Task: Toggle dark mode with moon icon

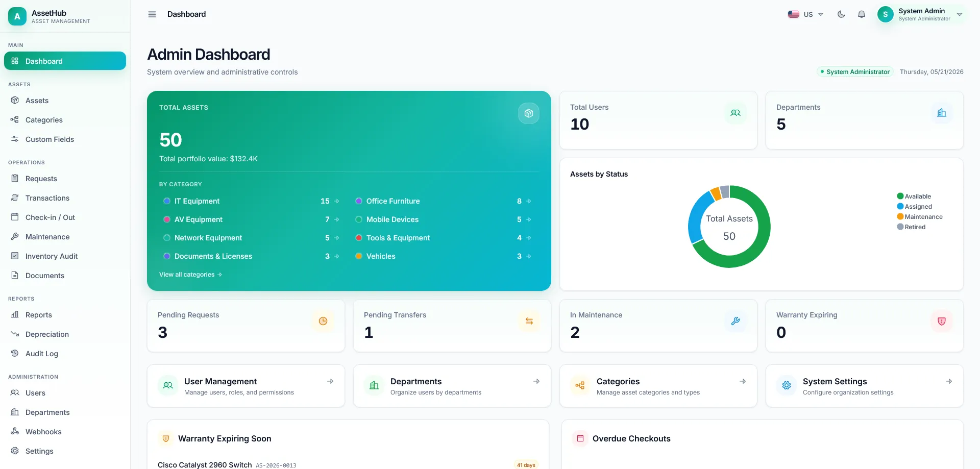Action: (841, 14)
